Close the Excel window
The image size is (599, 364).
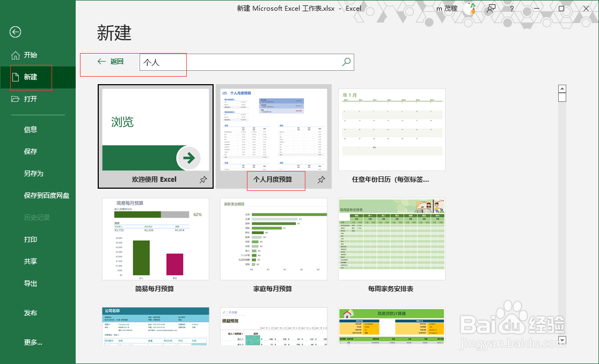(x=587, y=9)
